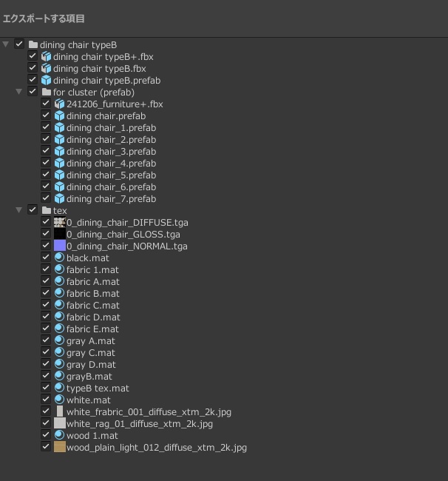The width and height of the screenshot is (448, 481).
Task: Click the 0_dining_chair_NORMAL.tga purple thumbnail
Action: tap(60, 246)
